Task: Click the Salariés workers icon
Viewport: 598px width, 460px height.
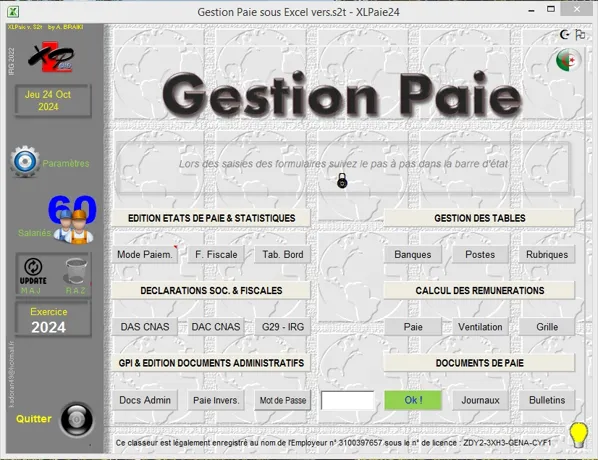Action: [73, 227]
